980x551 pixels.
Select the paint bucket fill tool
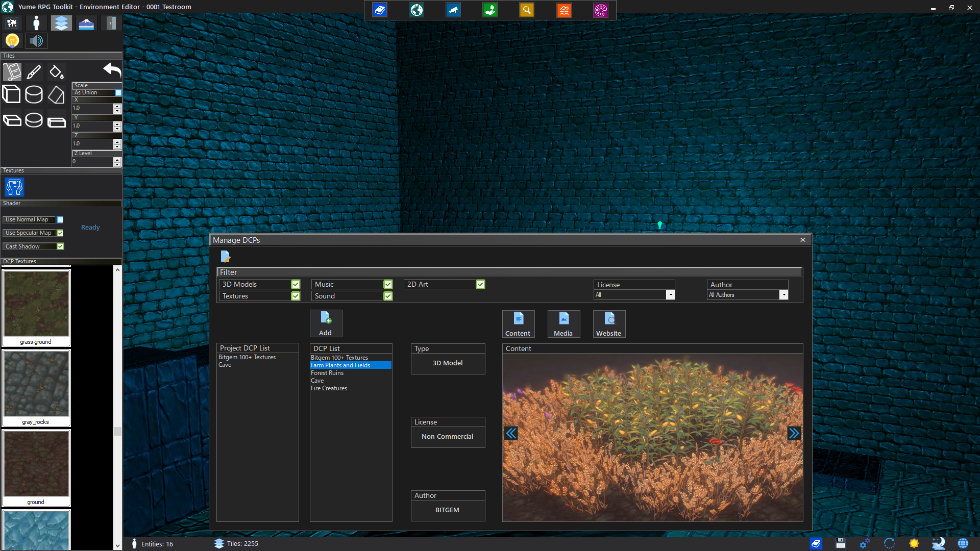(56, 72)
